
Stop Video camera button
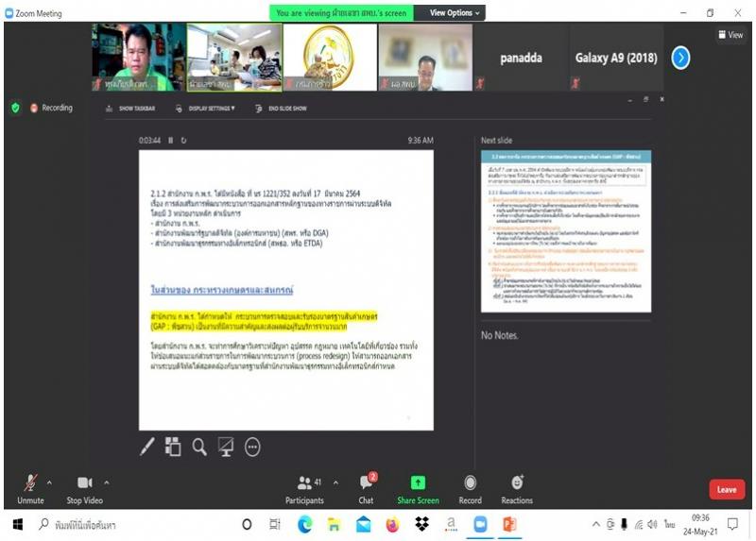coord(84,488)
